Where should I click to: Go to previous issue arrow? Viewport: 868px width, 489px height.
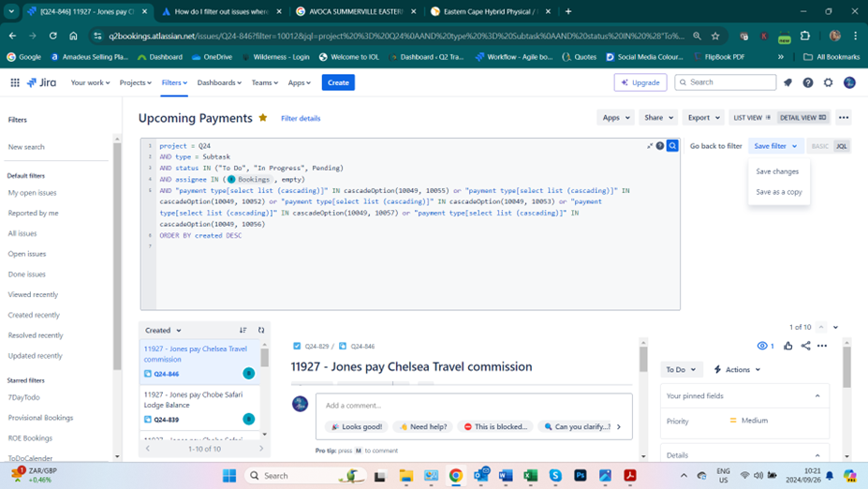click(x=821, y=327)
